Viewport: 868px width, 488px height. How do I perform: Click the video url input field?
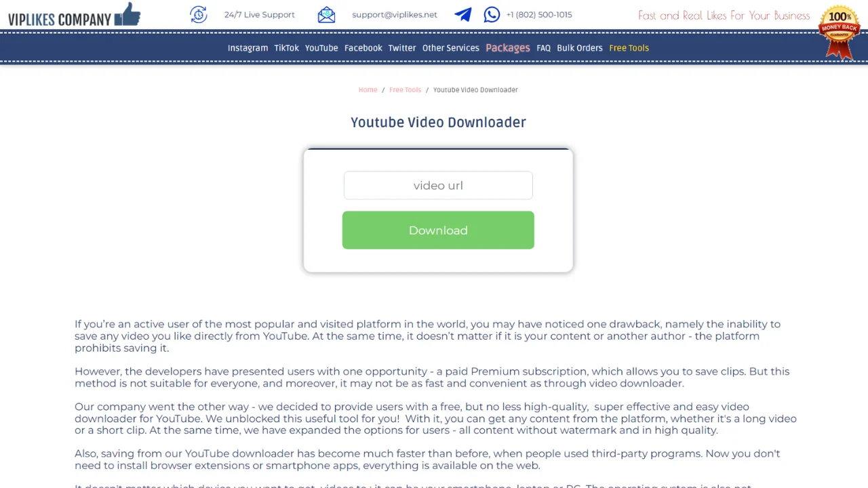pos(438,185)
